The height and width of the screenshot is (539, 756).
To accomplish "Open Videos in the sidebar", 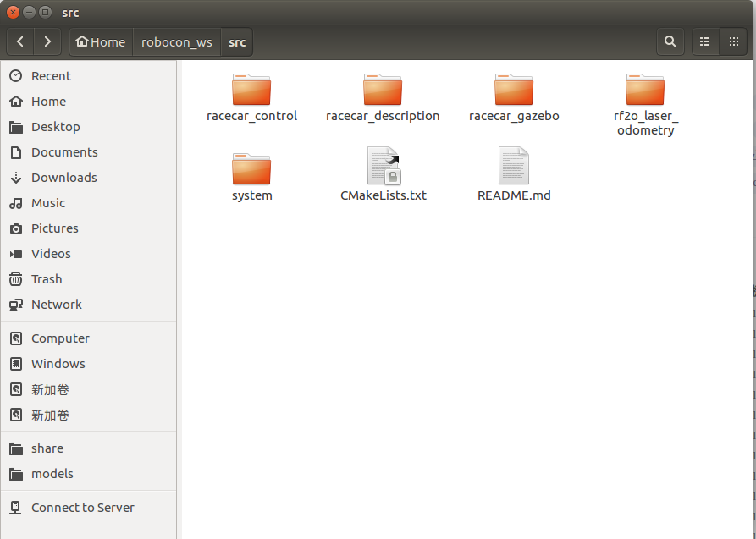I will [x=89, y=254].
